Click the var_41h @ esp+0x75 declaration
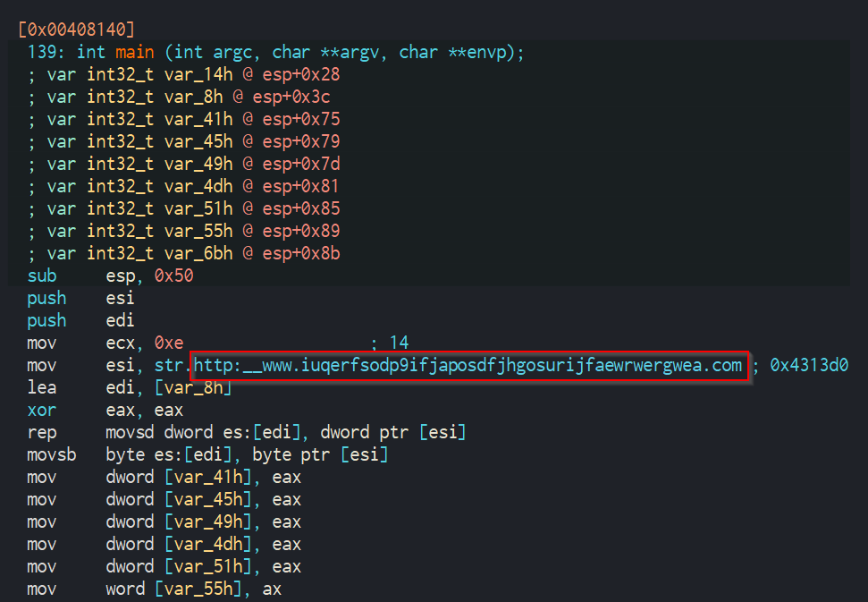 pos(184,119)
